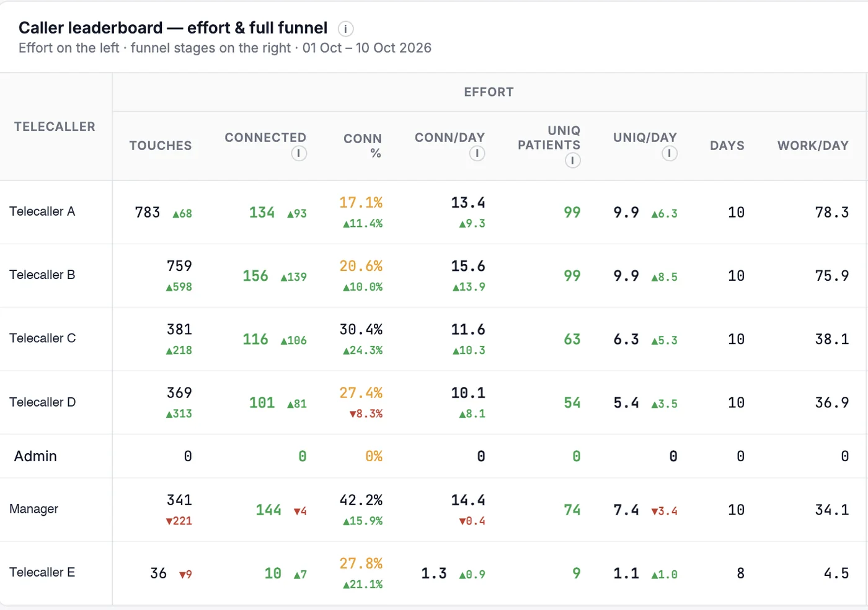
Task: Click Telecaller D's 27.4% connection rate
Action: [361, 393]
